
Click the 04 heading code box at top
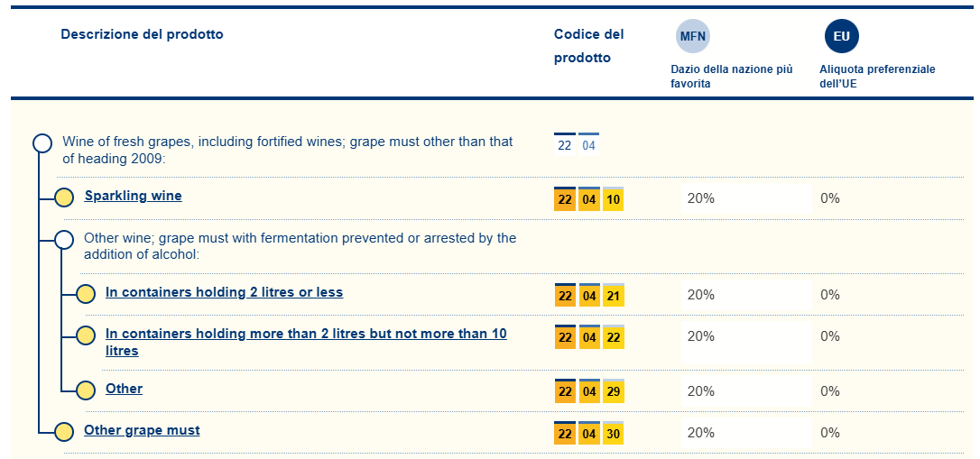588,145
